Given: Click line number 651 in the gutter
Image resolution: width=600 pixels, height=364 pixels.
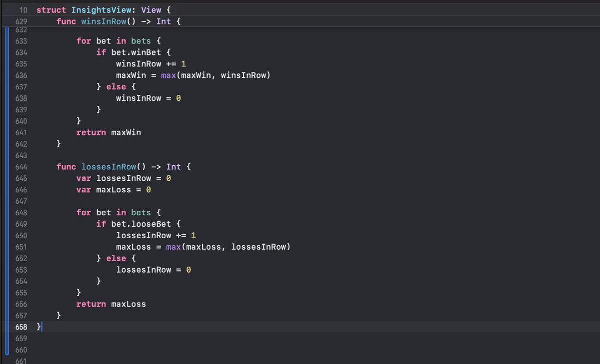Looking at the screenshot, I should pyautogui.click(x=20, y=247).
